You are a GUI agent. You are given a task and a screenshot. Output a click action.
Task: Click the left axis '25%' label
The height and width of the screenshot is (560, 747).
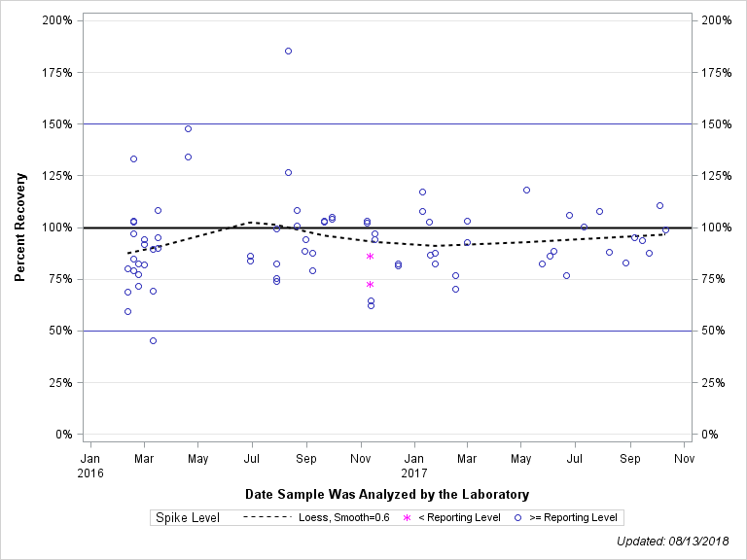[x=60, y=383]
